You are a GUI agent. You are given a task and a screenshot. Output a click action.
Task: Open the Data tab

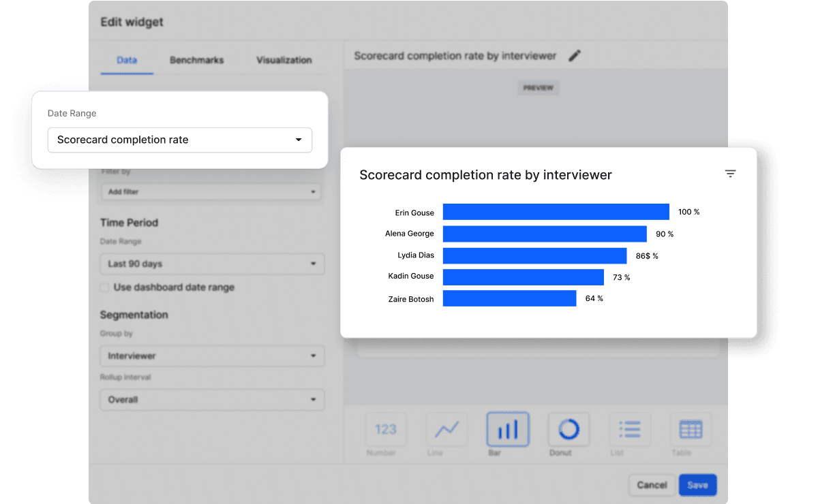tap(127, 60)
